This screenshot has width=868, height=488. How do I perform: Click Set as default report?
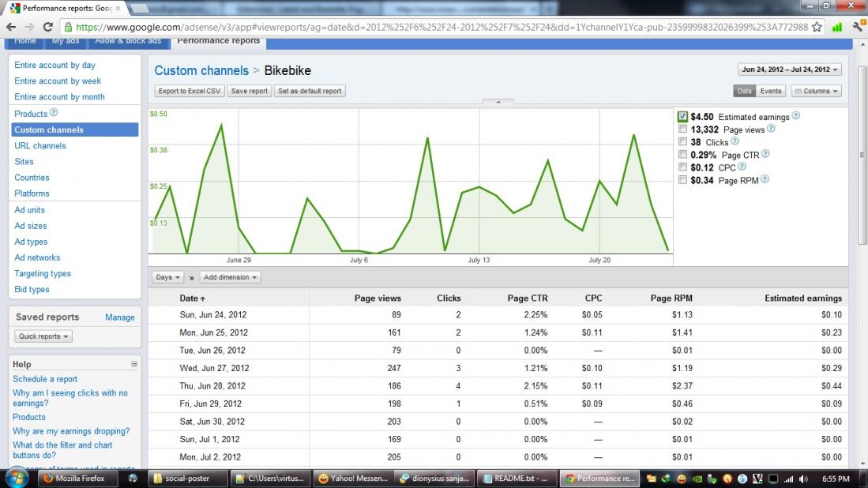(310, 91)
